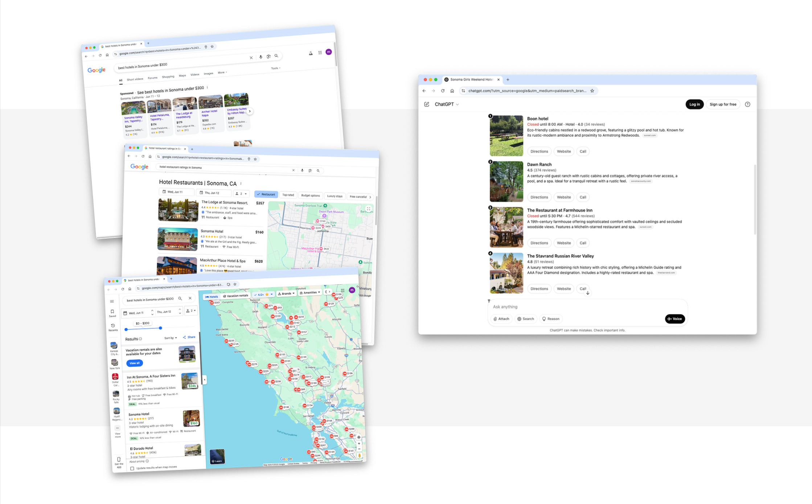Open new tab in ChatGPT browser window
Screen dimensions: 812x504
click(x=508, y=80)
